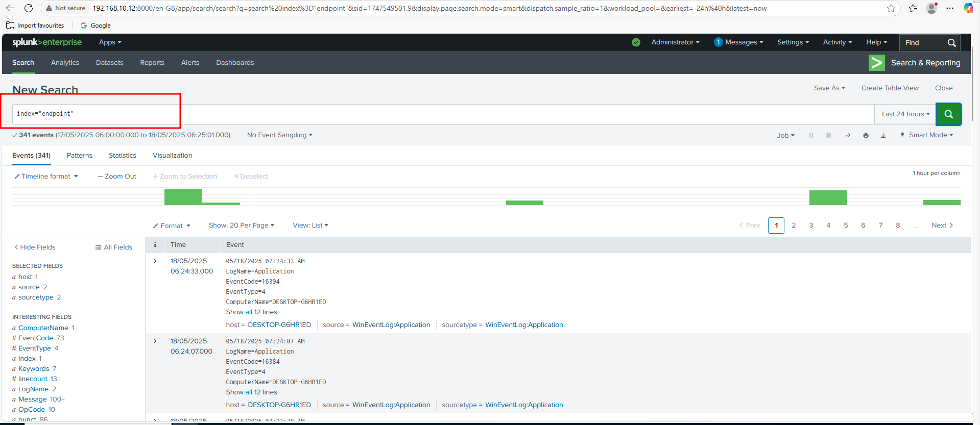Switch to the Visualization tab
The image size is (980, 425).
coord(173,156)
